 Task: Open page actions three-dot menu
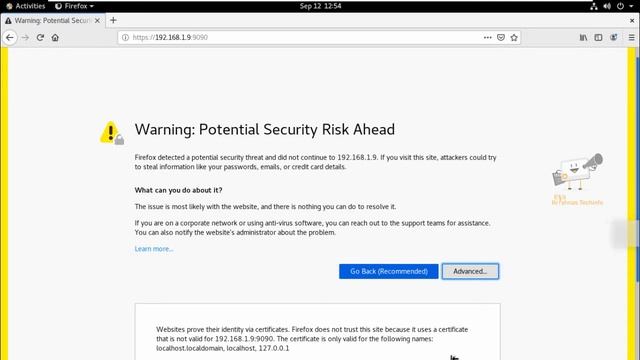487,38
